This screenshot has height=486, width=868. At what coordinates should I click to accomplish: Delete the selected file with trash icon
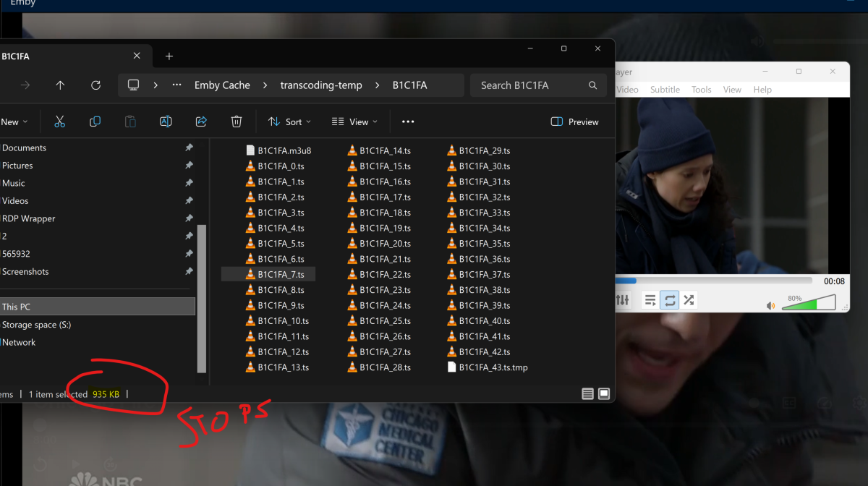point(237,121)
